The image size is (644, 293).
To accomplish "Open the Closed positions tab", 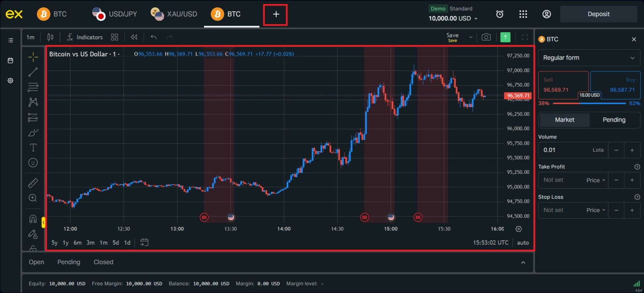I will pos(103,262).
